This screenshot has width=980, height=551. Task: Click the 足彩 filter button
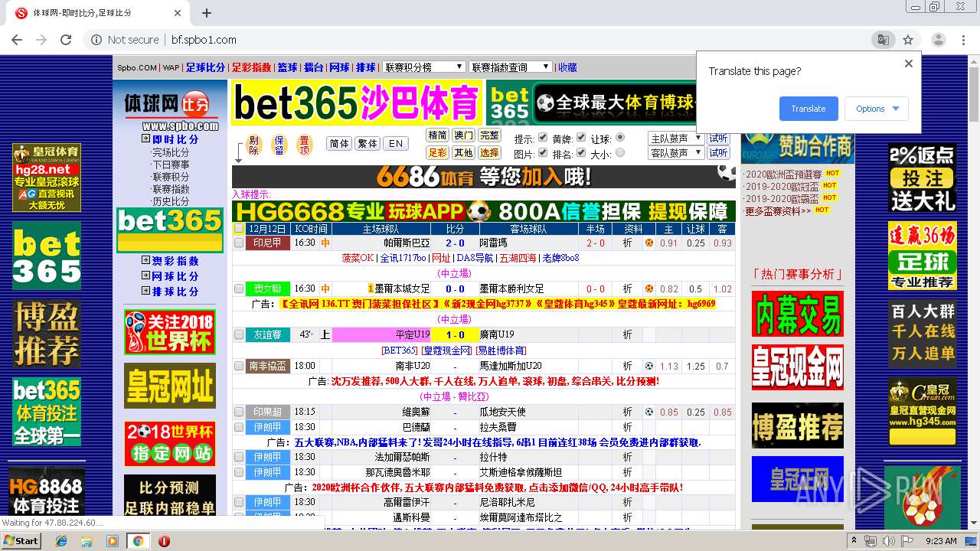437,152
